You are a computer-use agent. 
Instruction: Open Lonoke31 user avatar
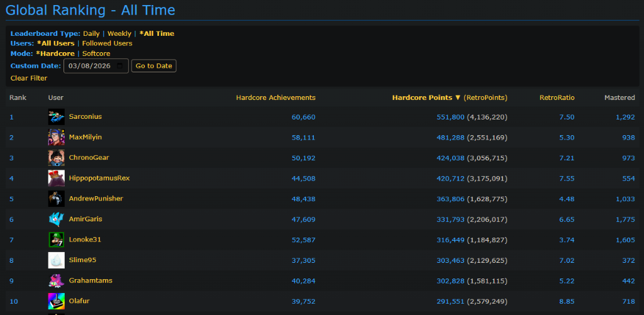56,240
